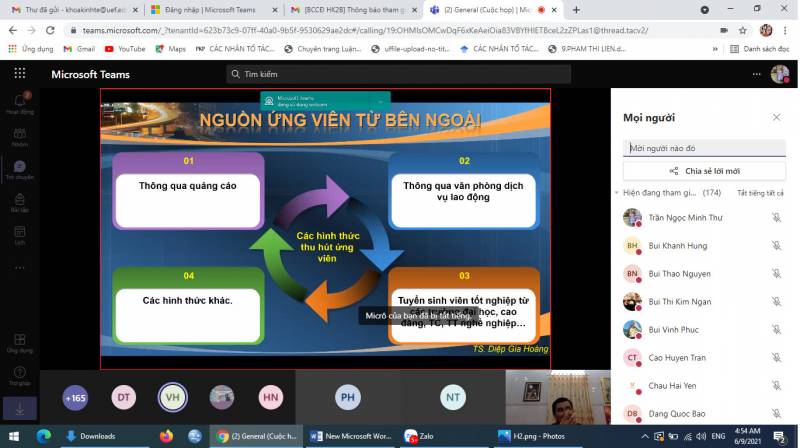The image size is (800, 448).
Task: Click 'Chia sẻ lời mời' button
Action: coord(704,171)
